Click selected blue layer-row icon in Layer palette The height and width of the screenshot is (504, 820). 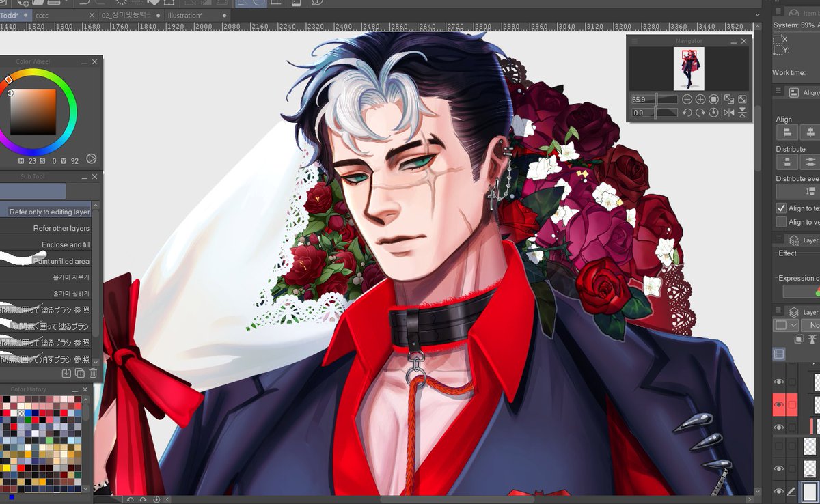click(779, 354)
